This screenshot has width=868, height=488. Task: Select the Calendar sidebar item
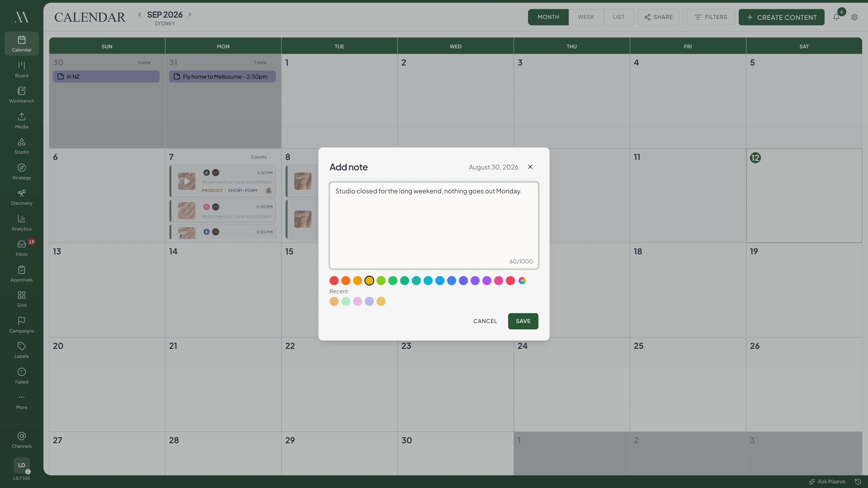21,44
